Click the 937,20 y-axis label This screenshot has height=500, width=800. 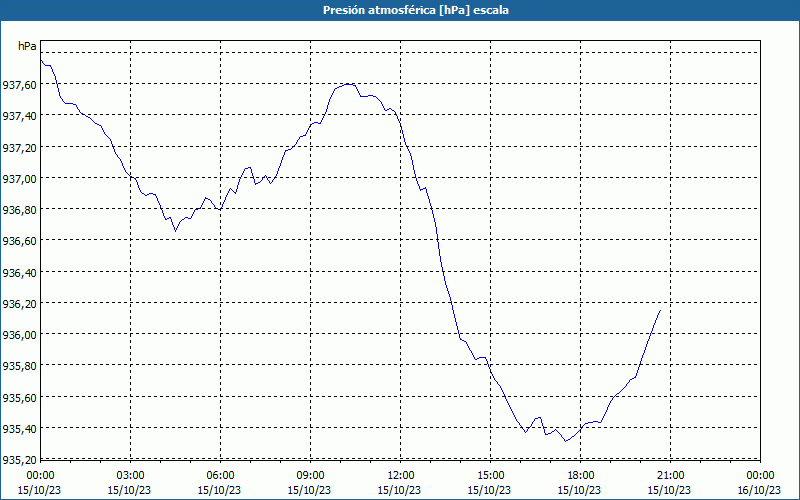[20, 147]
